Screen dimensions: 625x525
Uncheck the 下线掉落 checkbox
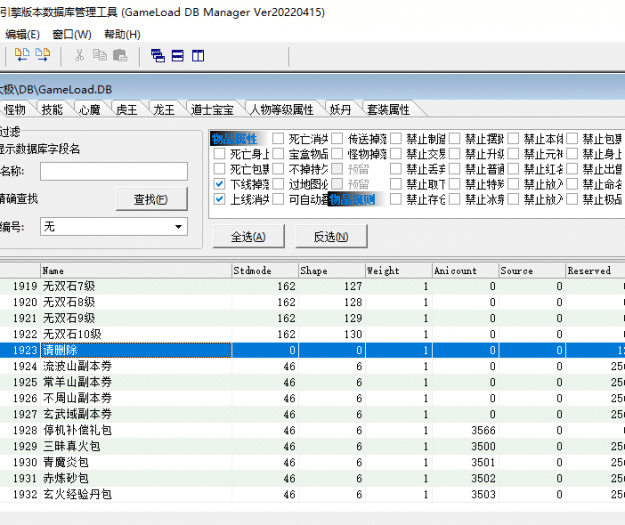point(220,185)
